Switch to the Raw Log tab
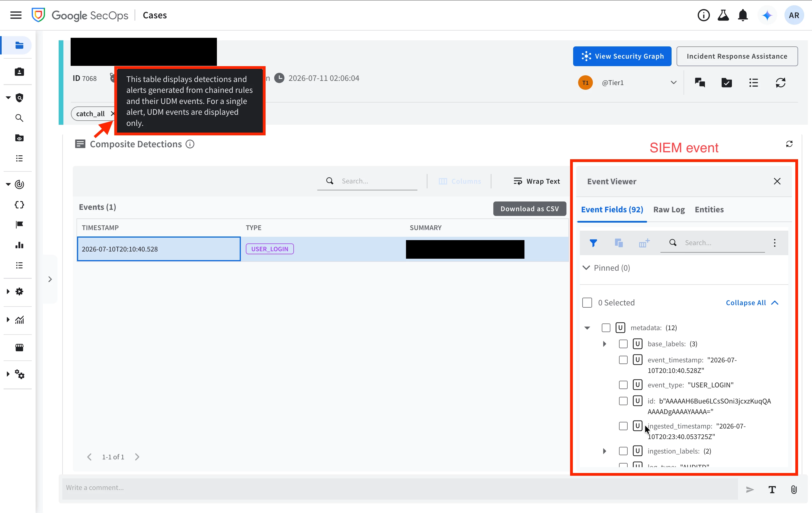The height and width of the screenshot is (513, 812). tap(669, 209)
